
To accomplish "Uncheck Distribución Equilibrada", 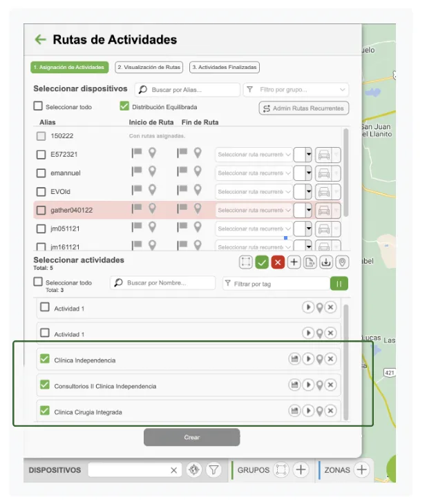I will click(x=124, y=106).
